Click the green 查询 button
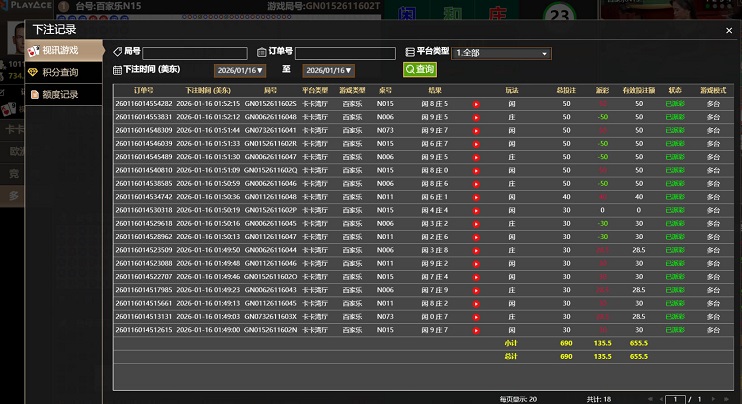The image size is (742, 404). pos(420,70)
